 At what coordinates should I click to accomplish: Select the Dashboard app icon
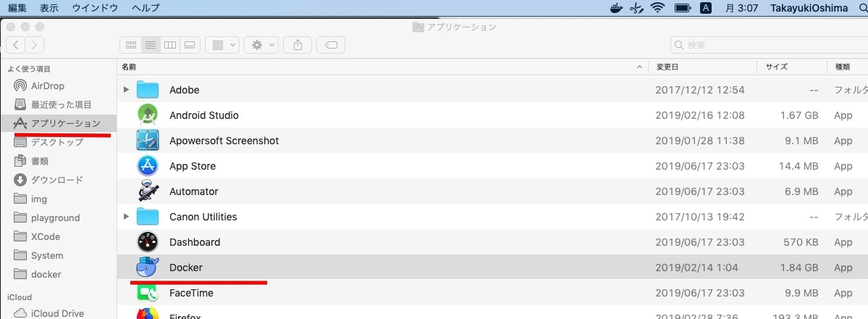pyautogui.click(x=148, y=242)
